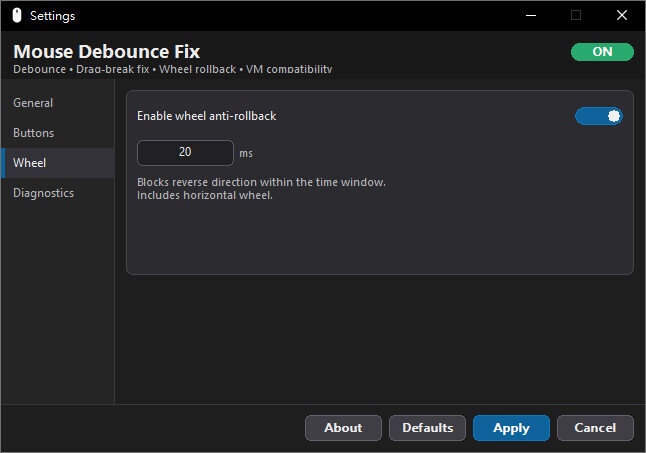Viewport: 646px width, 453px height.
Task: Cancel and discard changes
Action: coord(595,428)
